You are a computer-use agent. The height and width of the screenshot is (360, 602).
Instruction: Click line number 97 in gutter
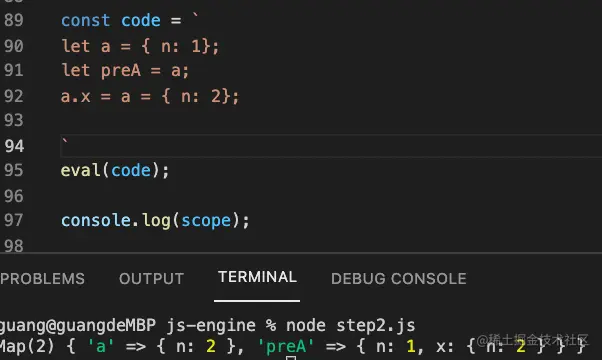(x=14, y=220)
